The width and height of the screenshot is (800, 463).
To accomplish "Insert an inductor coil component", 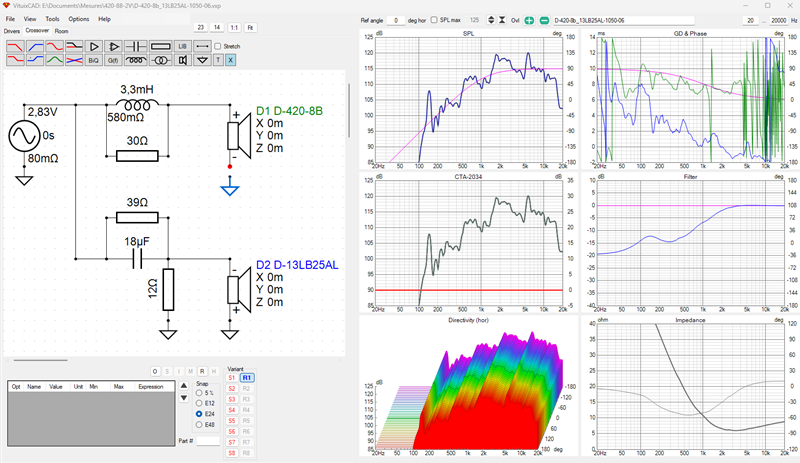I will 136,60.
